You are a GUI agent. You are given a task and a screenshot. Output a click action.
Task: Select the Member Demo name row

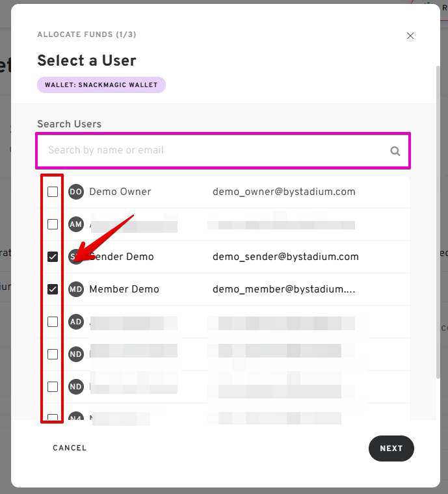pos(124,289)
